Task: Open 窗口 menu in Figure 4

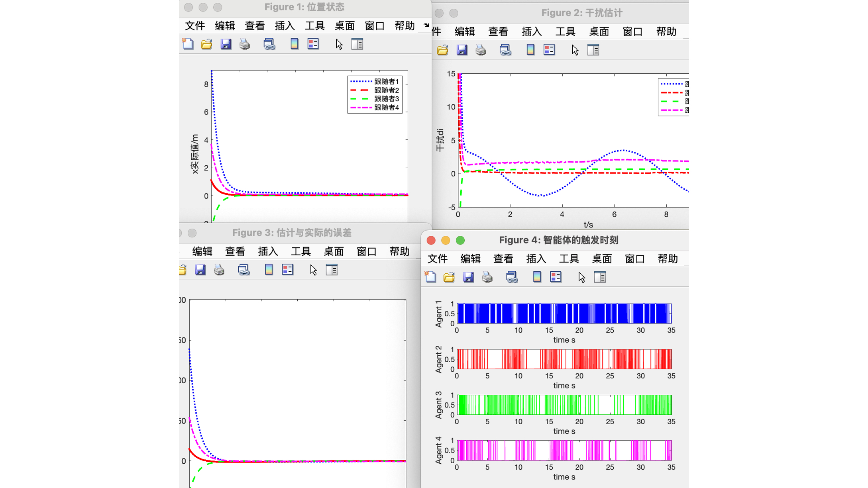Action: 634,259
